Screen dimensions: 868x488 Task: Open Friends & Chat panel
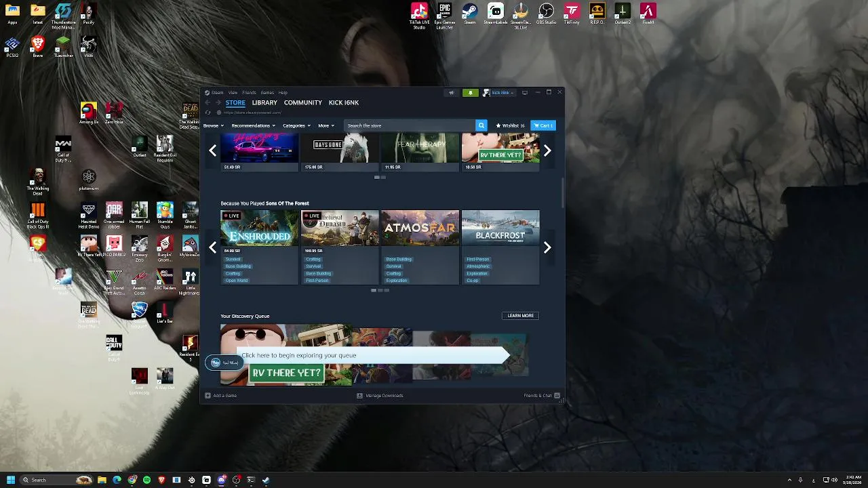point(541,396)
